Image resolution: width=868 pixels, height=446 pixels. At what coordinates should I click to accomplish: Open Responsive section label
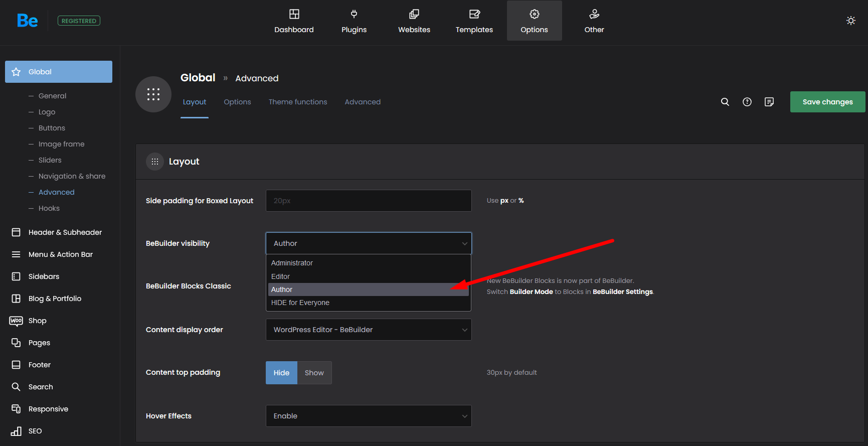48,409
